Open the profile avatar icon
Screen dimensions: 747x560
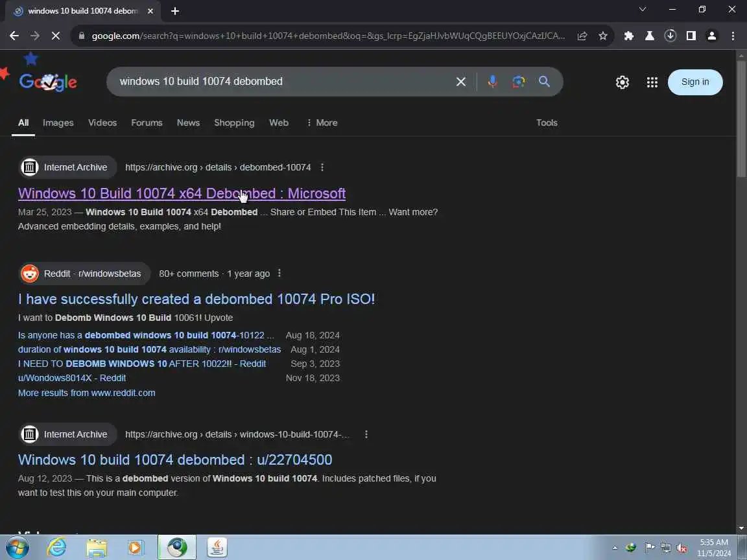[x=712, y=36]
